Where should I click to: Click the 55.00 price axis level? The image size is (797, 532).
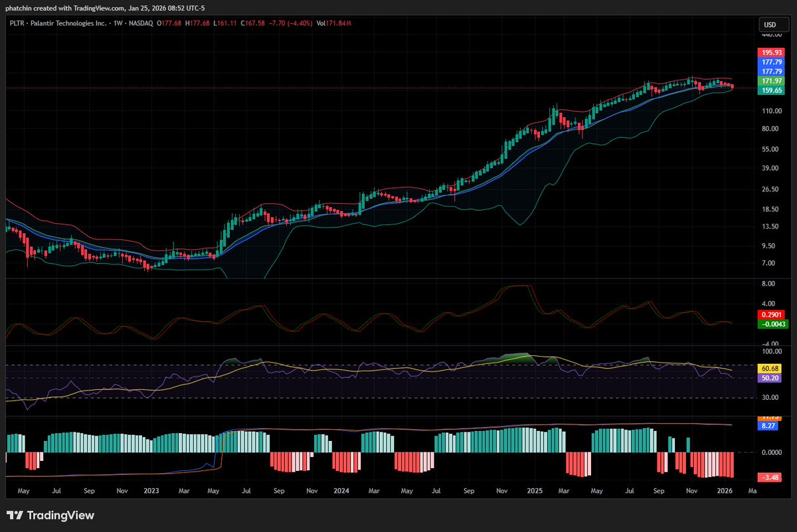pyautogui.click(x=770, y=150)
